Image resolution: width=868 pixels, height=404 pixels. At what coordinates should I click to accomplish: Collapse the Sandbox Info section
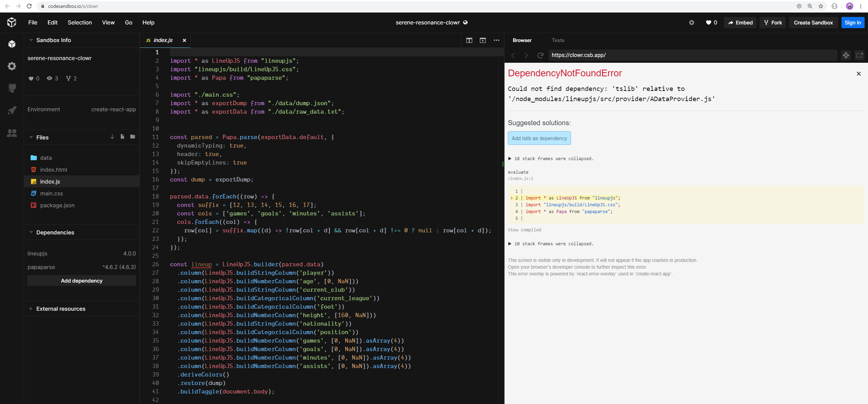[x=31, y=40]
